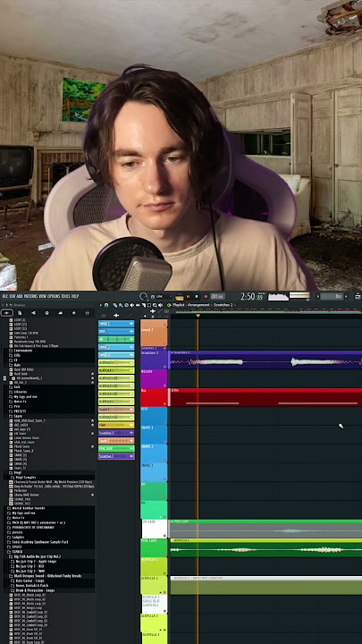Click the transport stop button
The height and width of the screenshot is (644, 362).
click(x=197, y=297)
